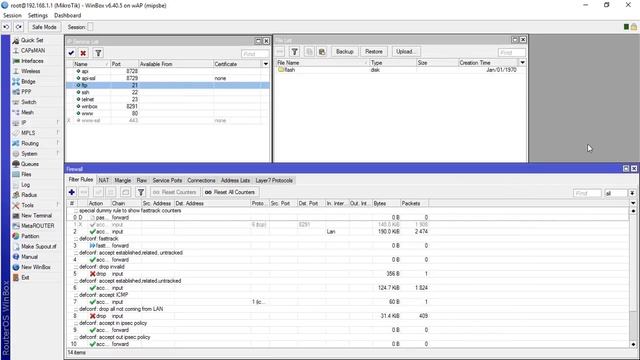Open Switch from sidebar
The image size is (640, 360).
pos(29,102)
